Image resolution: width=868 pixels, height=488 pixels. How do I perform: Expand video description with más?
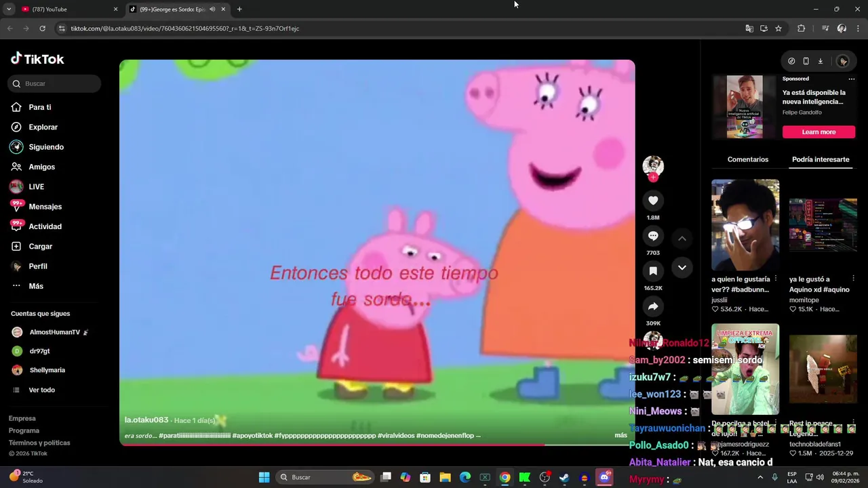(x=620, y=435)
